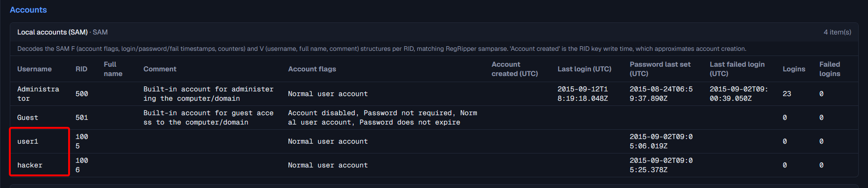Screen dimensions: 868x188
Task: Click the Administrator built-in account comment
Action: (209, 94)
